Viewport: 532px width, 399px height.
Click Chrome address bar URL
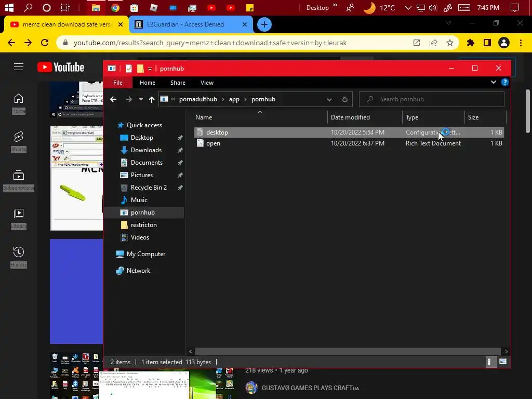210,43
